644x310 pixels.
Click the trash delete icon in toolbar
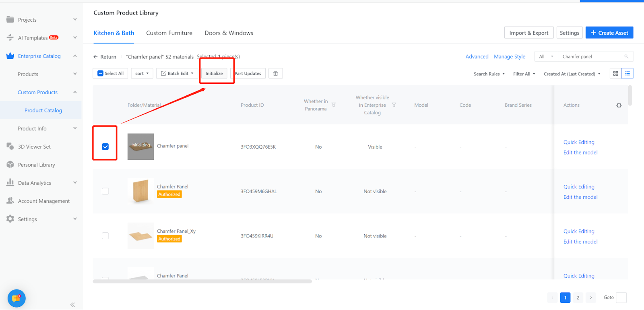pos(275,73)
